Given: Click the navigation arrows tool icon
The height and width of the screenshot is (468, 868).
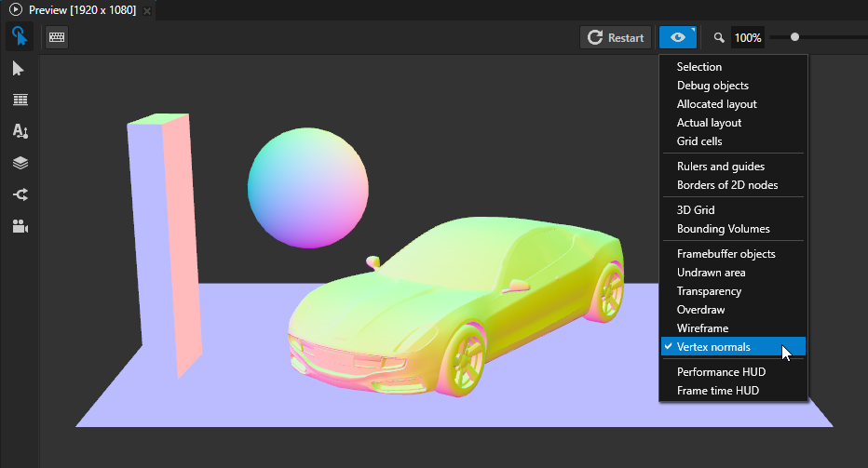Looking at the screenshot, I should coord(20,194).
